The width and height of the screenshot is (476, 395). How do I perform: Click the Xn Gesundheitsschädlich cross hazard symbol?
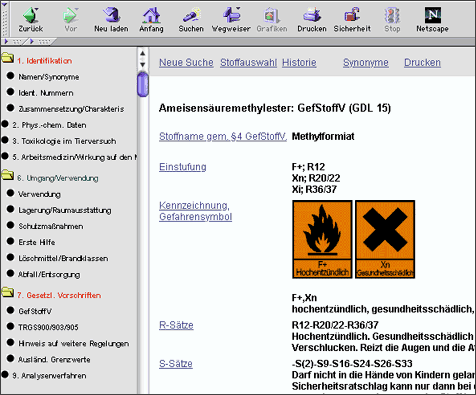(385, 239)
